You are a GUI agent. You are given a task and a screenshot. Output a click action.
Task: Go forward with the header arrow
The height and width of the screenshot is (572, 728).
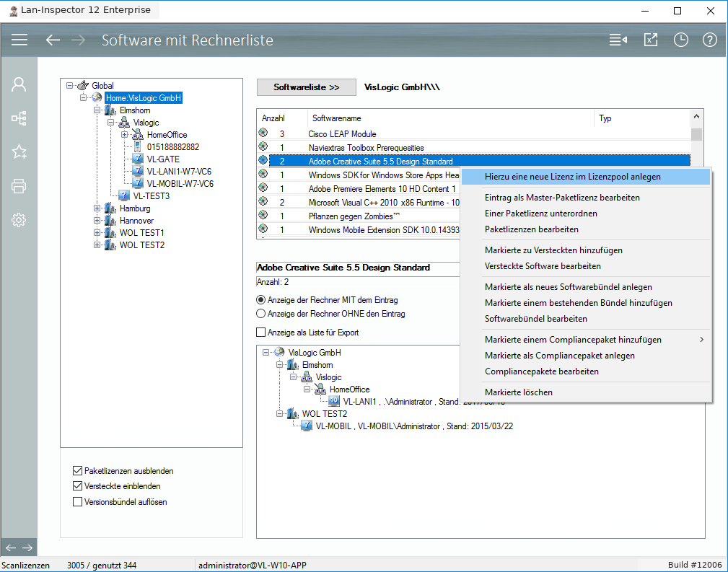(x=78, y=40)
